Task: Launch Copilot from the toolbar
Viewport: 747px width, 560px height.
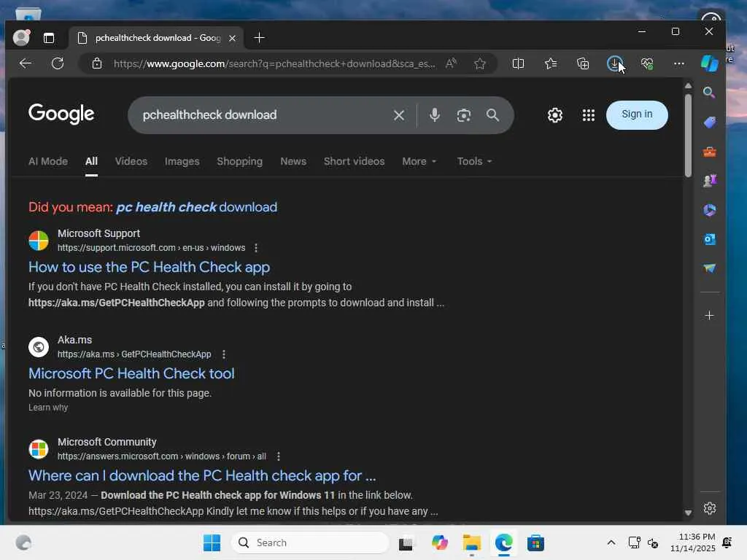Action: (709, 63)
